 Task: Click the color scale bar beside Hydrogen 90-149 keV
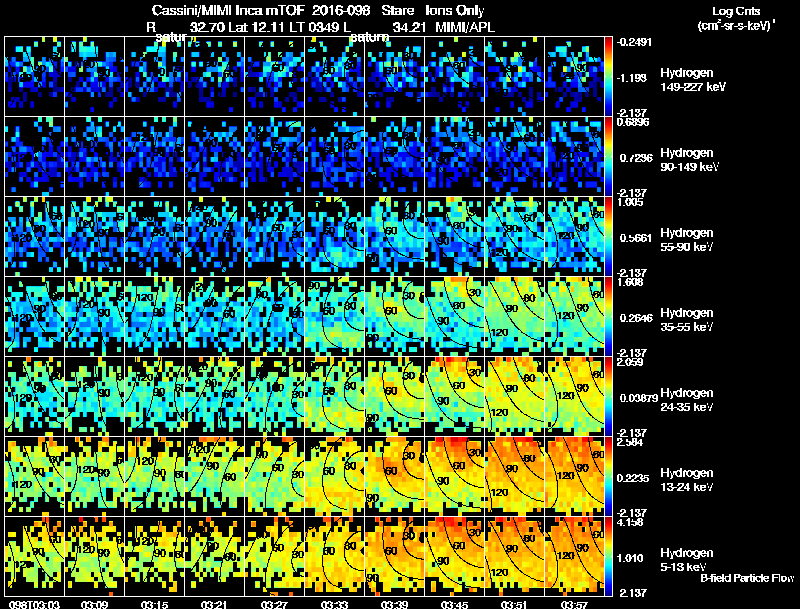click(x=608, y=157)
